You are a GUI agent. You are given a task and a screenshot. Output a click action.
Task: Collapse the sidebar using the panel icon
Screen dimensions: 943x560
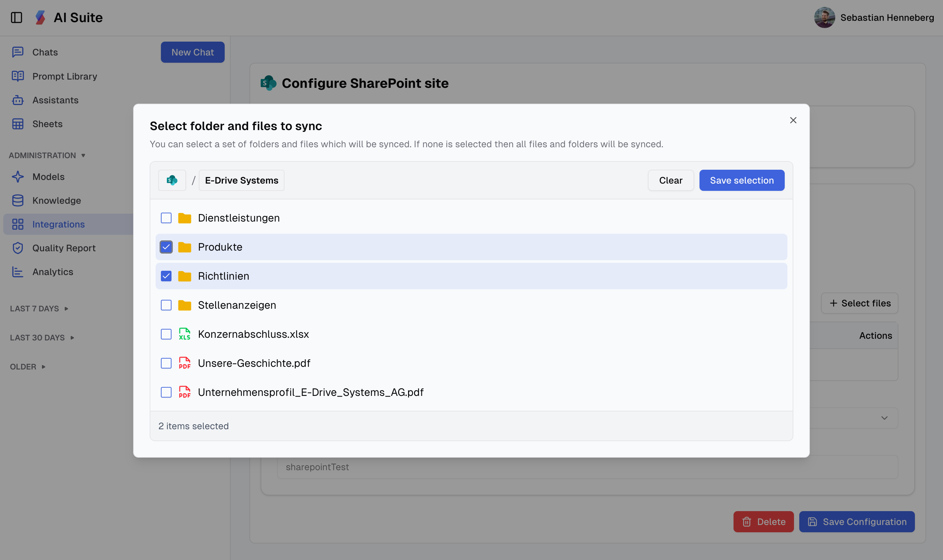[x=17, y=17]
